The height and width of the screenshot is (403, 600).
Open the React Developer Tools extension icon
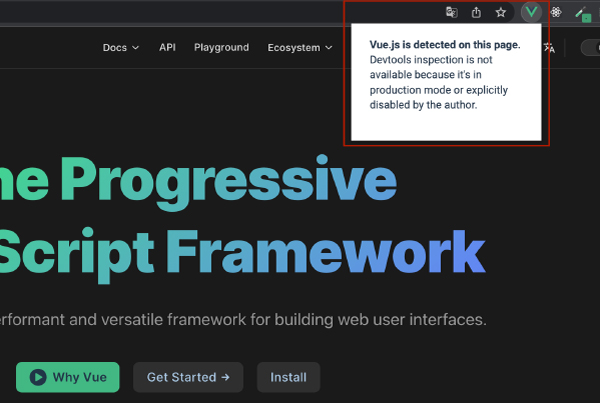click(556, 12)
